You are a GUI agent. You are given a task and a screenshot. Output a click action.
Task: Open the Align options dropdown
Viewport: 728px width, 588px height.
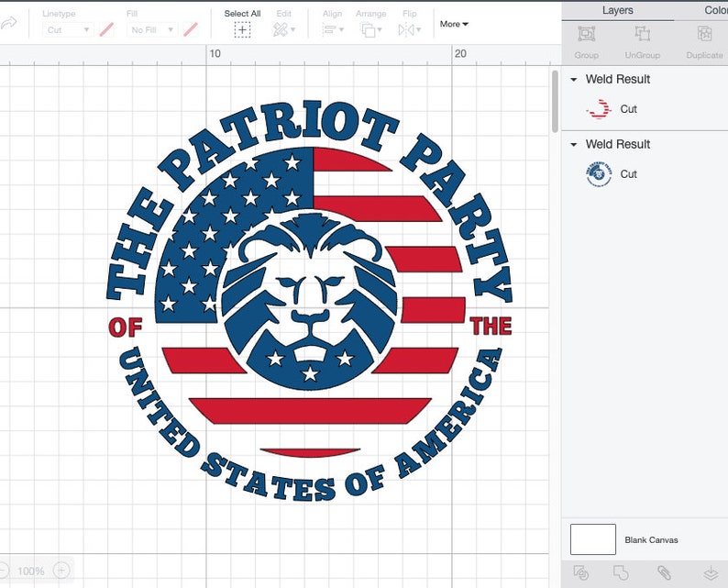(333, 30)
